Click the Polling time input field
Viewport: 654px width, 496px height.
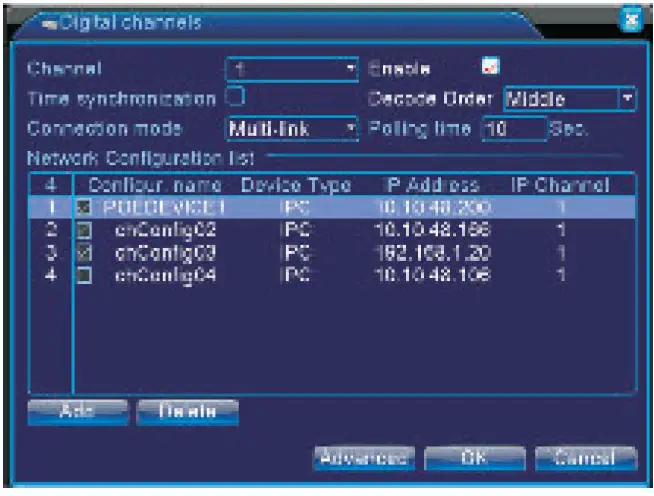pyautogui.click(x=514, y=129)
